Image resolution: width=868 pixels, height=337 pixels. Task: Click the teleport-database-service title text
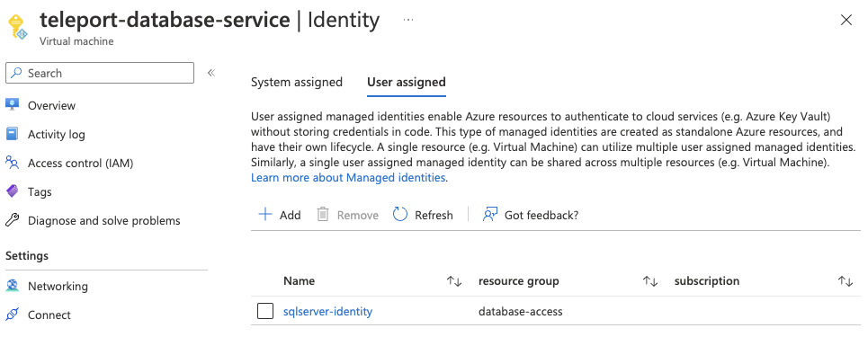coord(165,20)
